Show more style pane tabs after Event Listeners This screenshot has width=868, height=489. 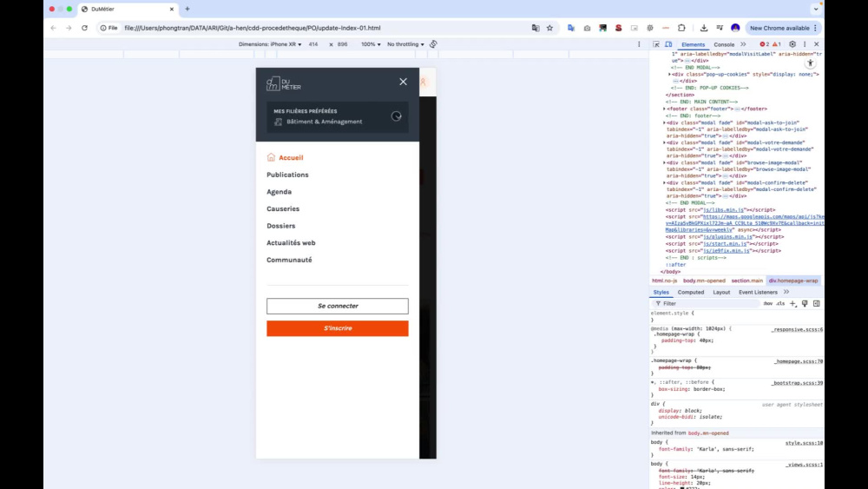[x=786, y=292]
